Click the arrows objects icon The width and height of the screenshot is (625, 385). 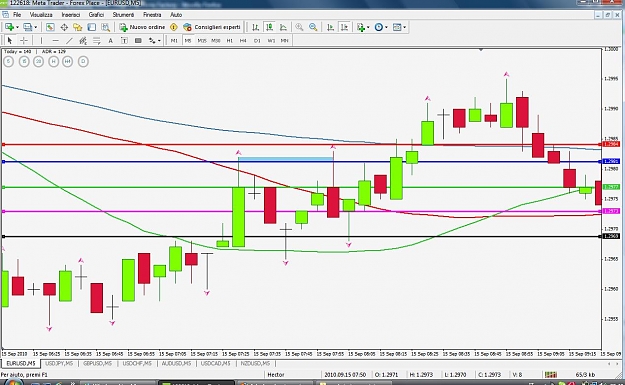pos(152,40)
